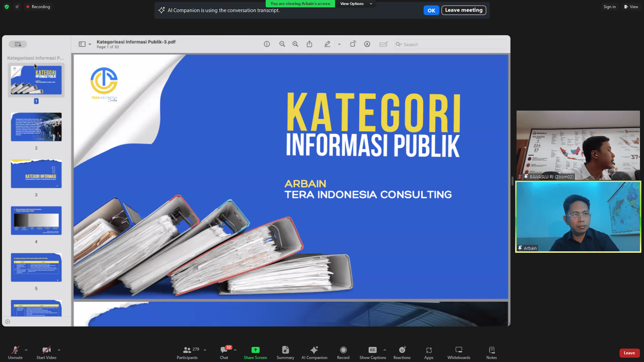This screenshot has width=644, height=362.
Task: Dismiss the AI Companion notice with OK
Action: pyautogui.click(x=431, y=10)
